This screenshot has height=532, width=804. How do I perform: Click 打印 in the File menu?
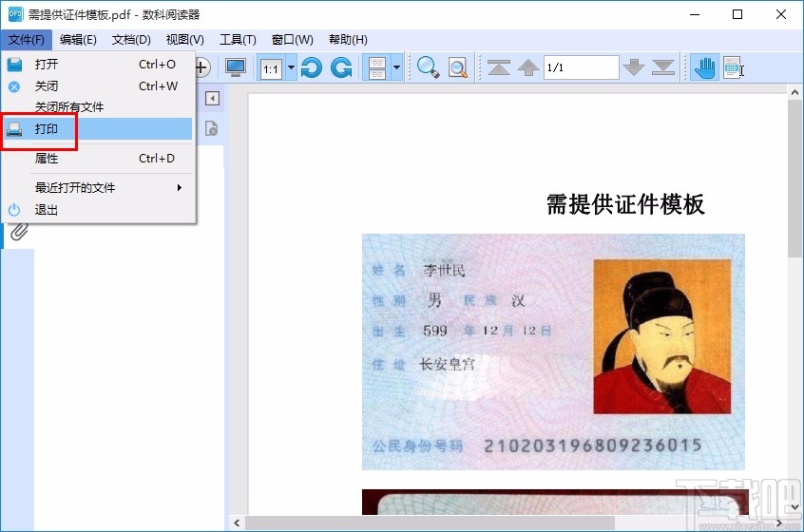[98, 128]
